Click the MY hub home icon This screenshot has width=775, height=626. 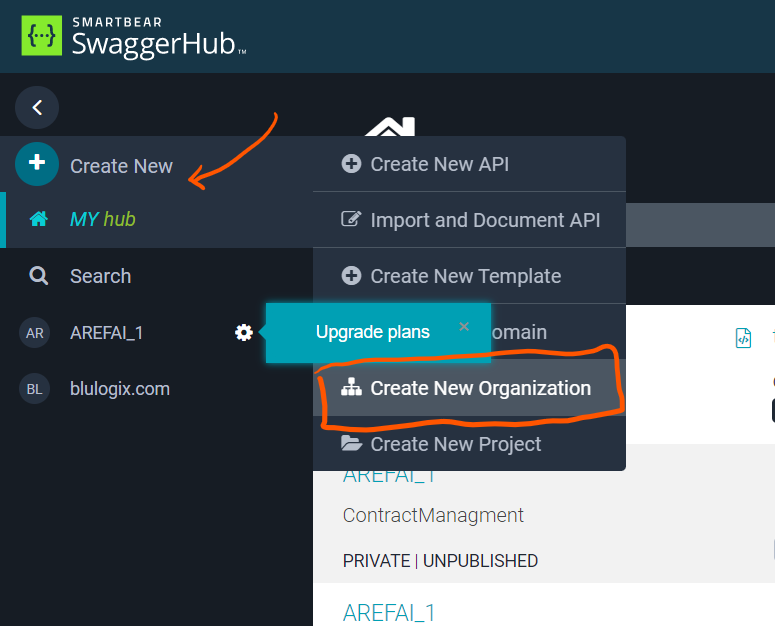pyautogui.click(x=39, y=219)
